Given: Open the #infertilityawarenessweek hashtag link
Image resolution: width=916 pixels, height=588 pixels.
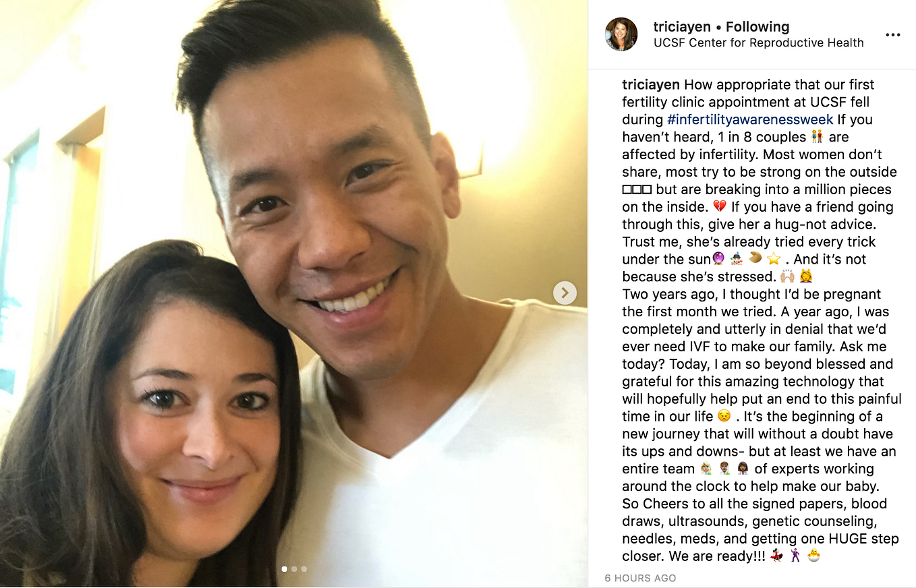Looking at the screenshot, I should (750, 119).
